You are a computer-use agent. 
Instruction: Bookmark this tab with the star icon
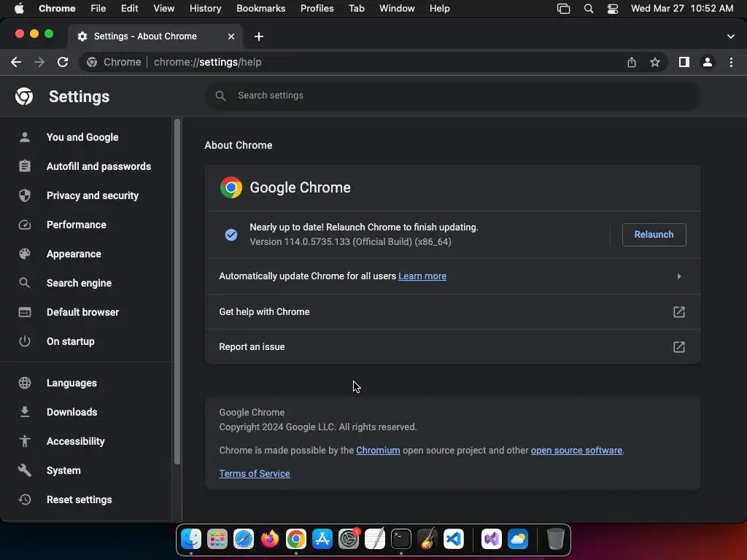point(655,62)
